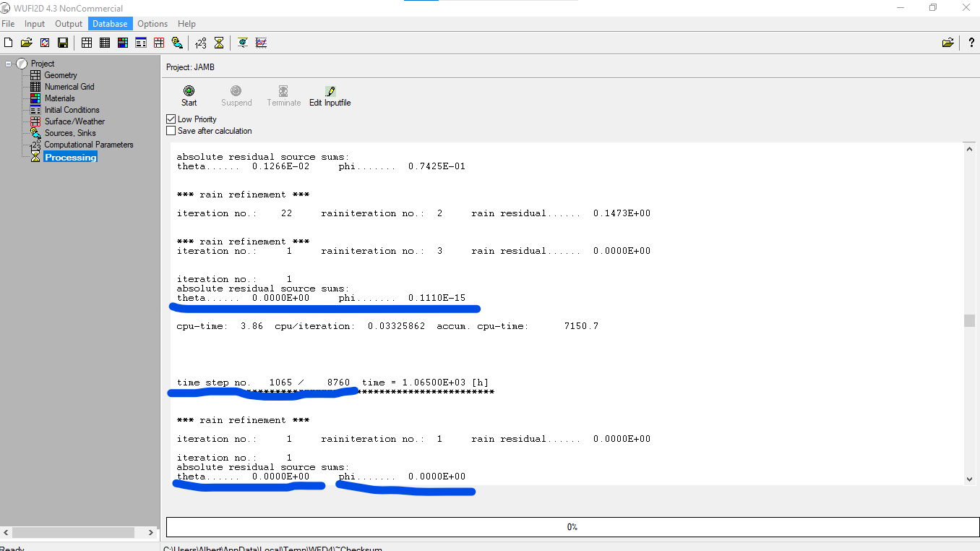Select Initial Conditions in the project tree
980x551 pixels.
click(x=72, y=110)
